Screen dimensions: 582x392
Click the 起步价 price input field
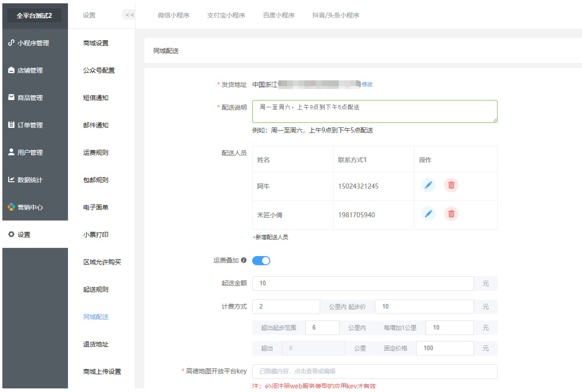(x=424, y=306)
